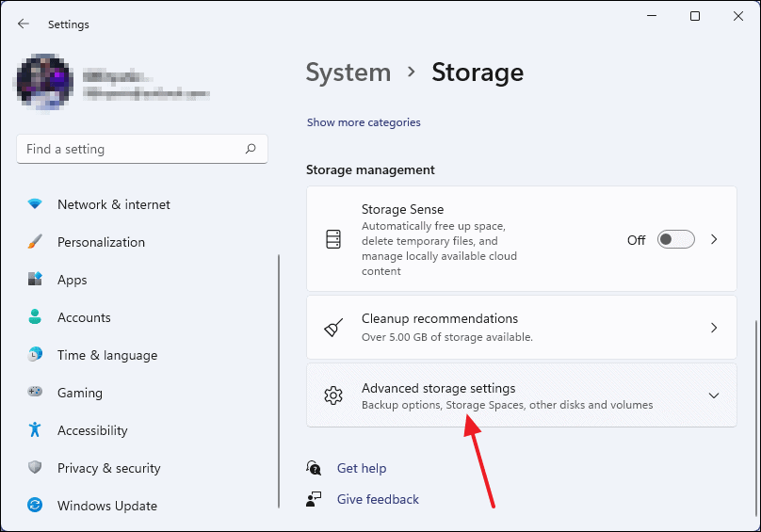Screen dimensions: 761x532
Task: Click the Show more categories link
Action: click(364, 122)
